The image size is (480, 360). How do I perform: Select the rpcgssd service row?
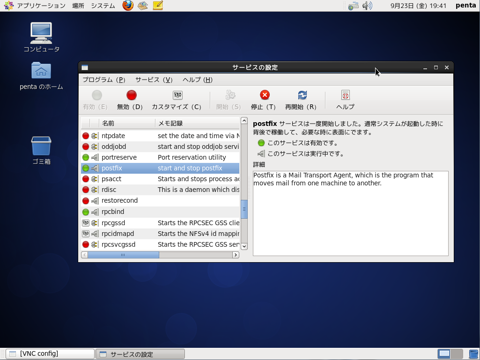(x=160, y=223)
